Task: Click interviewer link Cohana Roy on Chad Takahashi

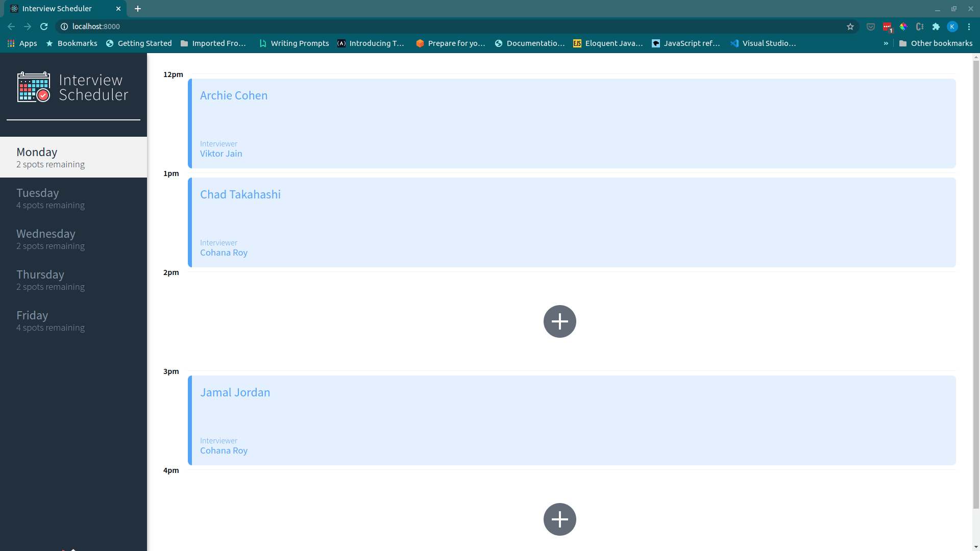Action: [x=223, y=253]
